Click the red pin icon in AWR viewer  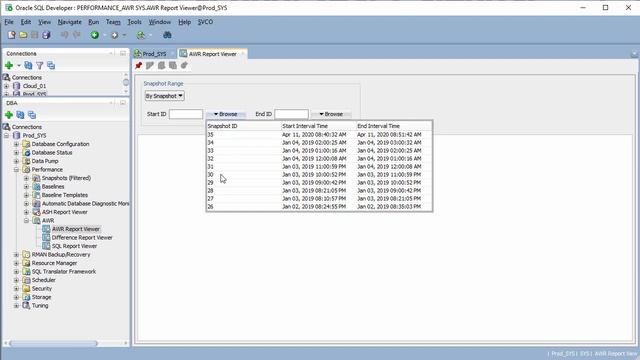pyautogui.click(x=138, y=65)
